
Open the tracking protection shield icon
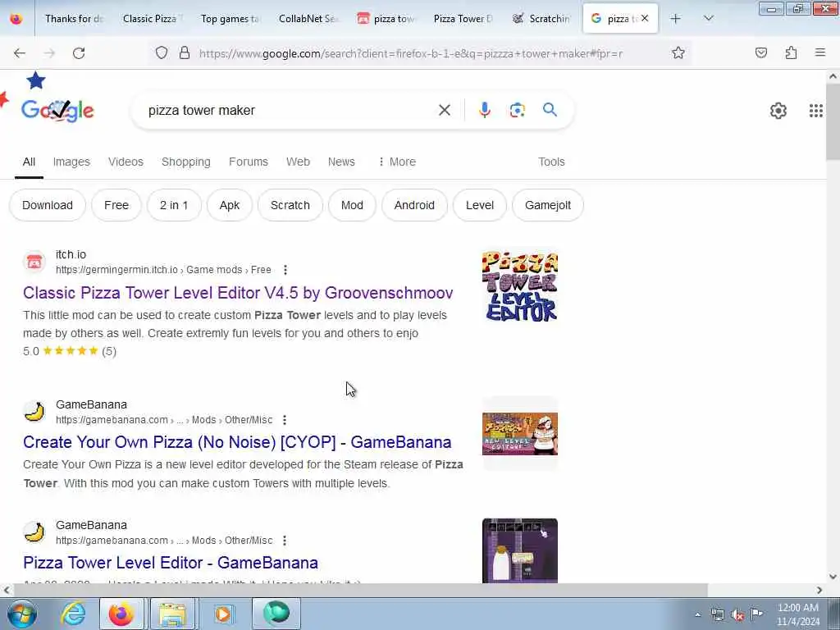pos(162,52)
